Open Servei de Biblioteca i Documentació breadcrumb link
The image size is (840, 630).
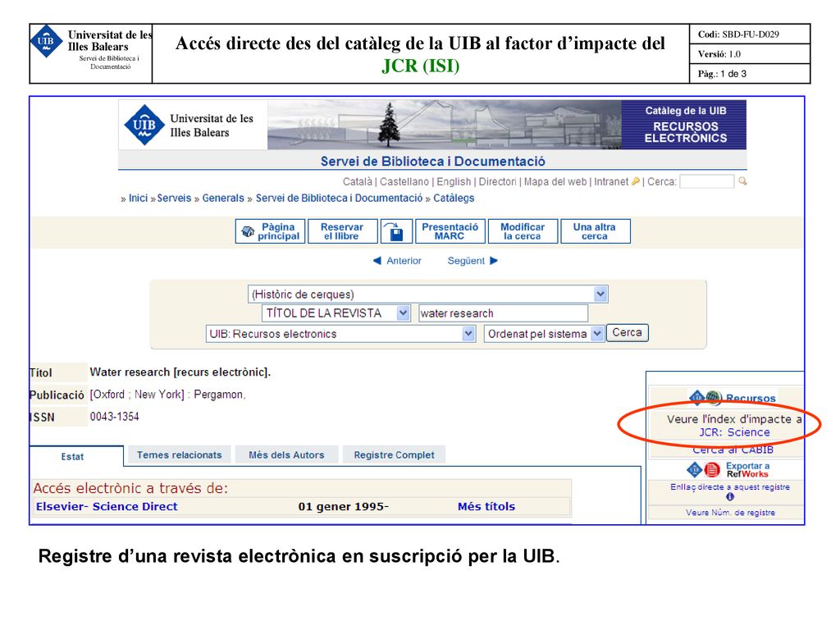click(339, 199)
